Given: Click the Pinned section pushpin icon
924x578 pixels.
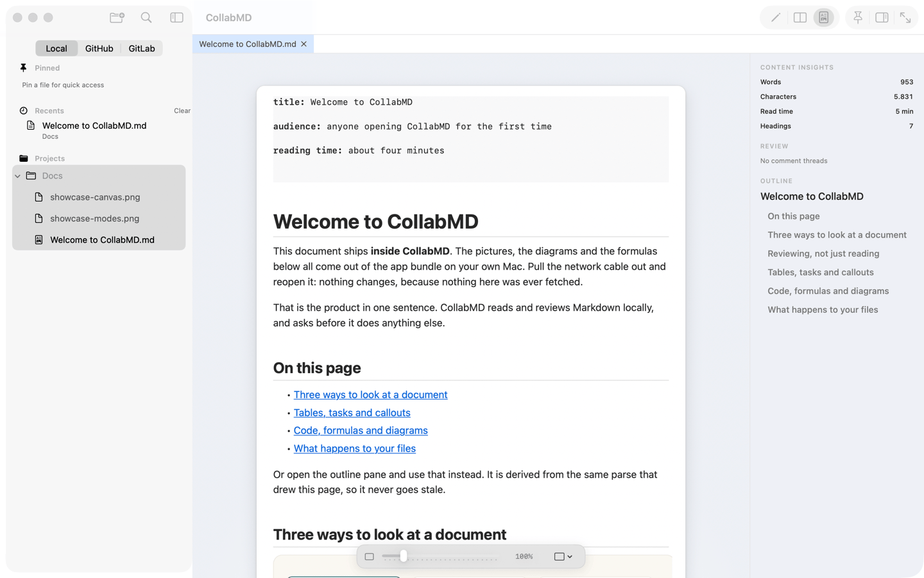Looking at the screenshot, I should tap(24, 67).
